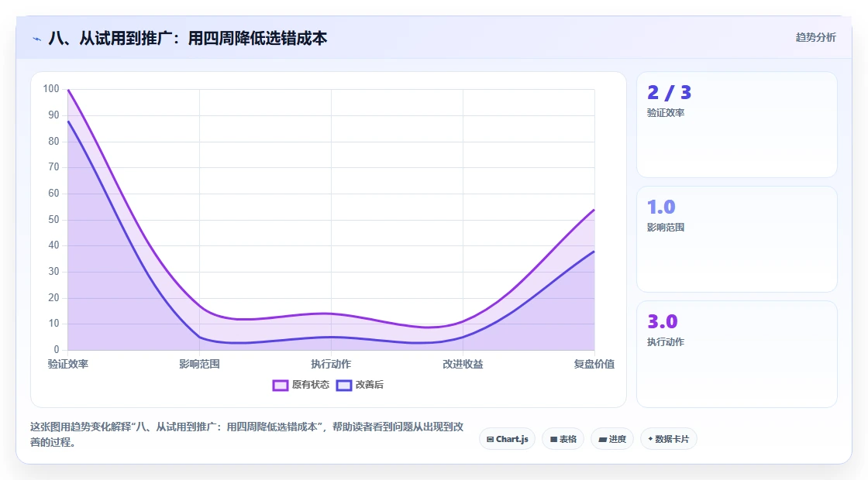Screen dimensions: 868x480
Task: Toggle the 原有状态 legend swatch
Action: 281,386
